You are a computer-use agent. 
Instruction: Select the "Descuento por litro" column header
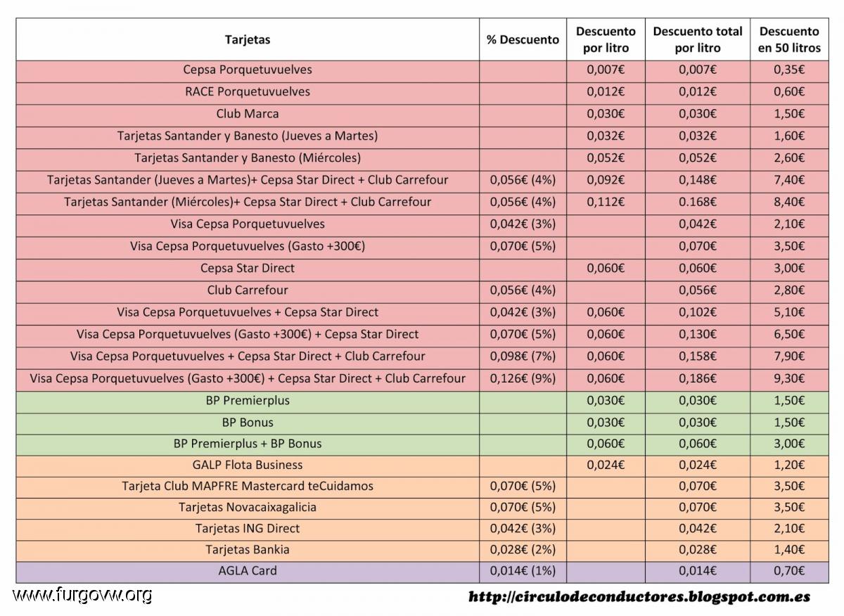click(x=606, y=39)
